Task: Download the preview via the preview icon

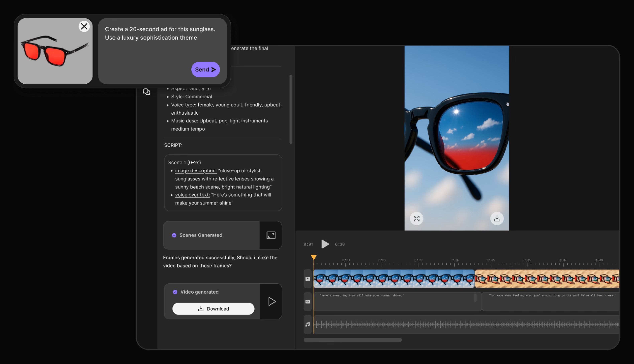Action: click(x=497, y=219)
